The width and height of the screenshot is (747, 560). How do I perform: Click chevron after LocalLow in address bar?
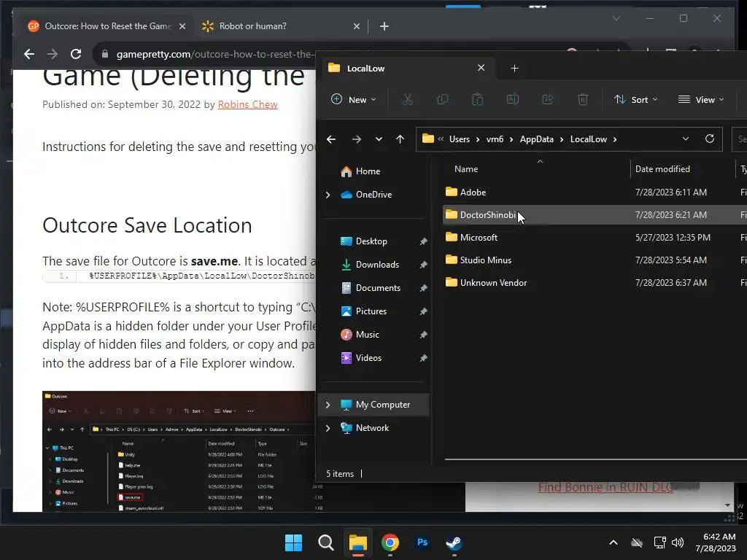tap(615, 139)
